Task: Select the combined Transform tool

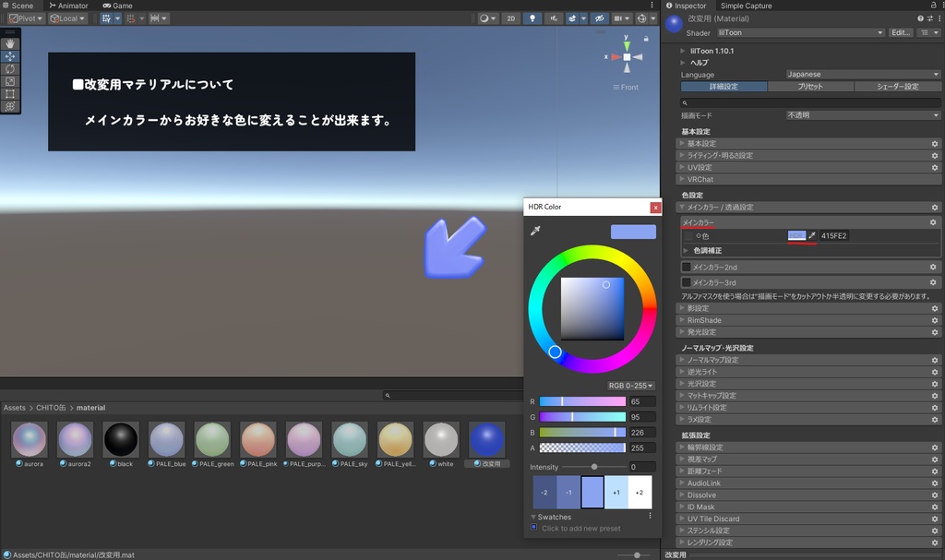Action: 10,107
